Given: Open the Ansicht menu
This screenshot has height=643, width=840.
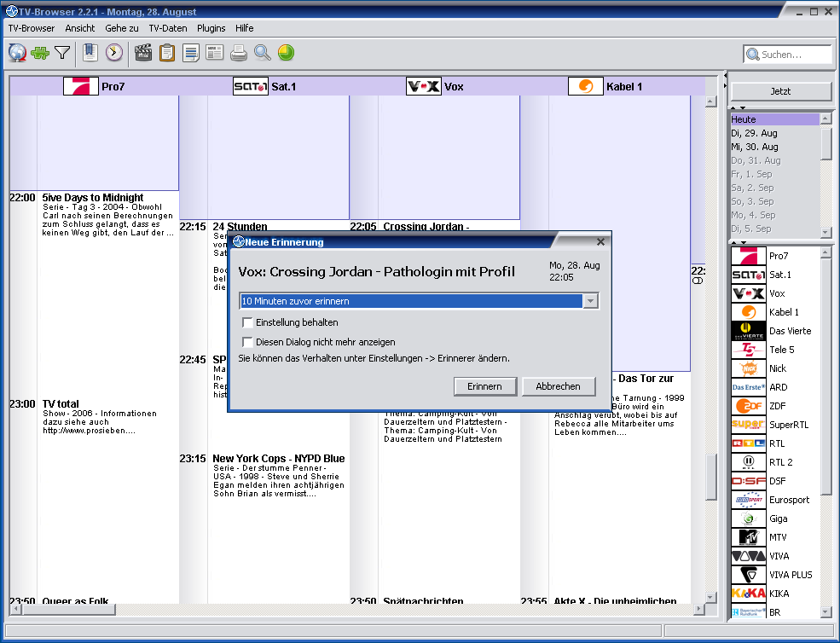Looking at the screenshot, I should tap(80, 28).
